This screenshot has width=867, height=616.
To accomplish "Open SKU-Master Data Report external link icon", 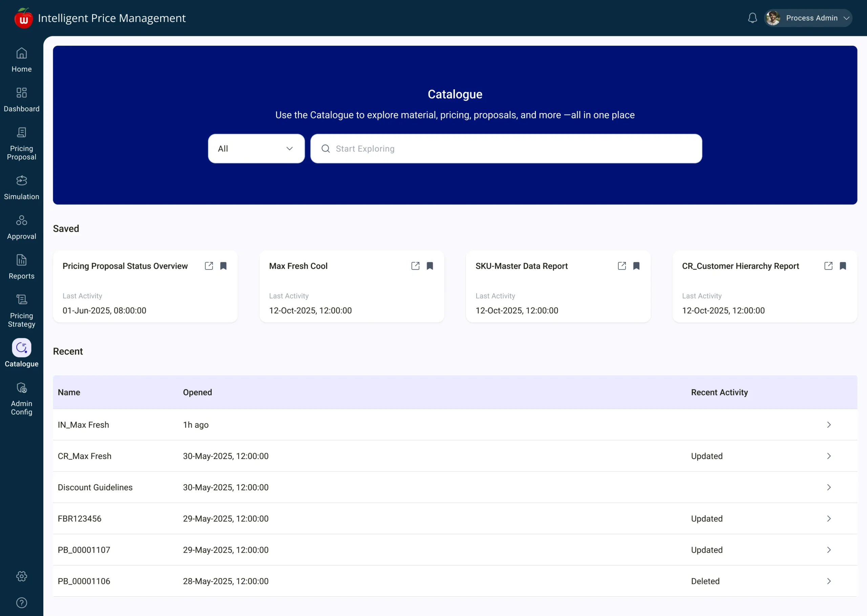I will pos(622,266).
